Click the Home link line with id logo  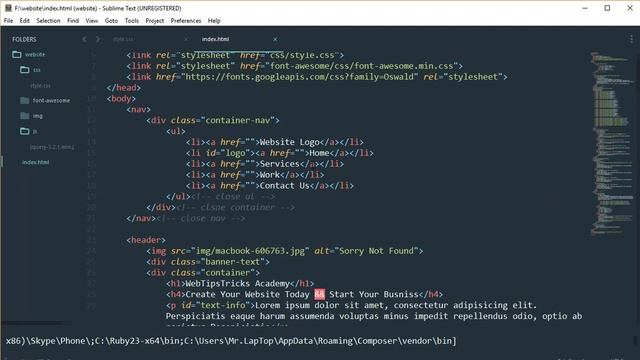tap(280, 153)
